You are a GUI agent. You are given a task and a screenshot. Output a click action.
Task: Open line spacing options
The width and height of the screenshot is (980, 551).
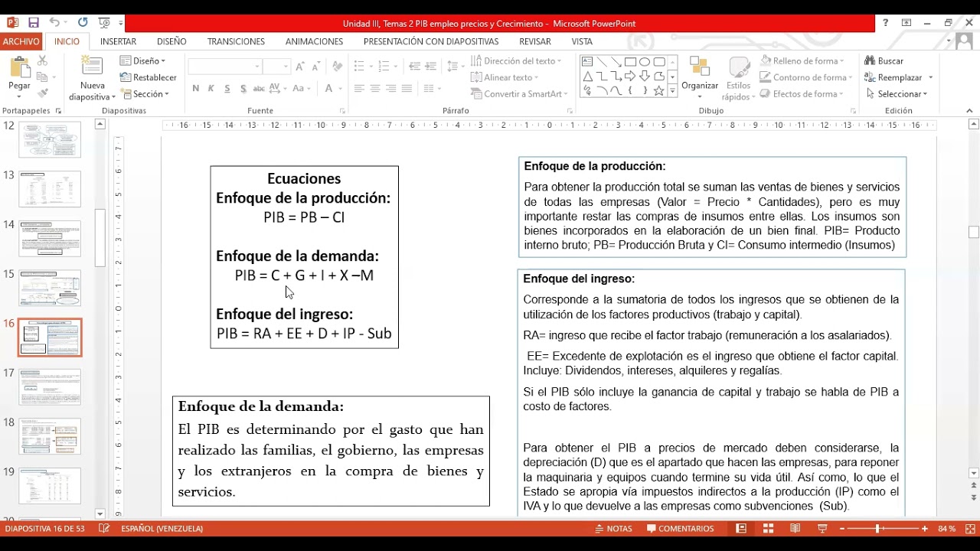point(456,67)
